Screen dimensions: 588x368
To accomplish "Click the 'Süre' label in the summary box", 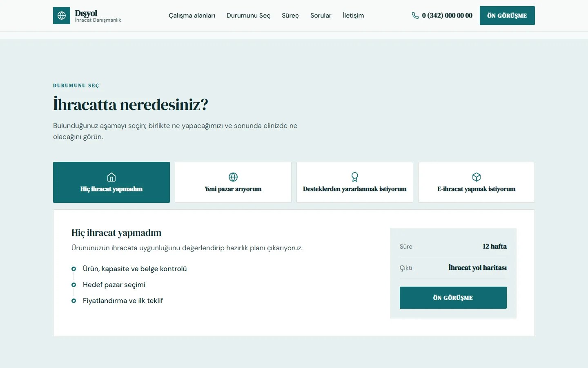I will pyautogui.click(x=406, y=247).
